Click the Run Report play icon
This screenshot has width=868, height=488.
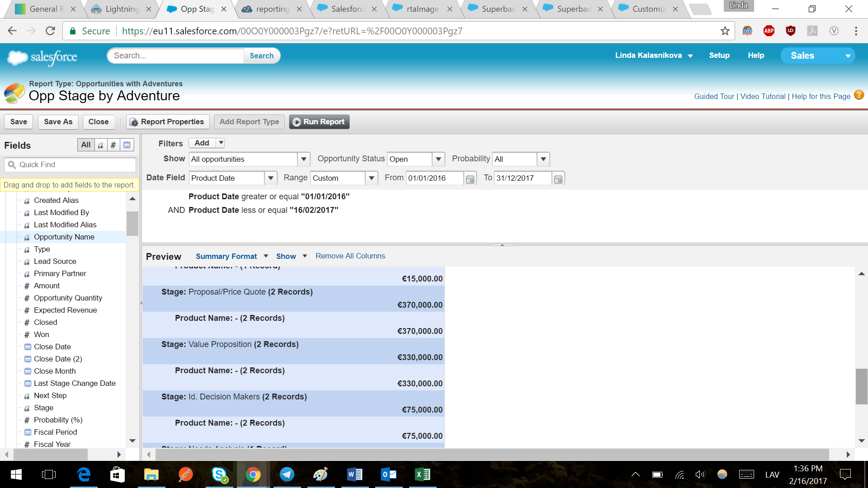coord(297,122)
